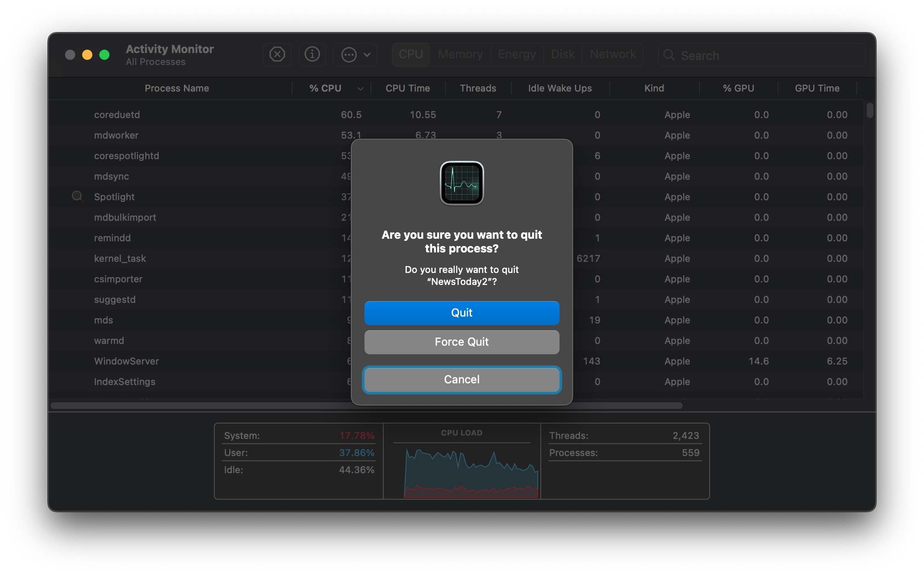Cancel the quit process dialog
Image resolution: width=924 pixels, height=575 pixels.
[x=462, y=379]
